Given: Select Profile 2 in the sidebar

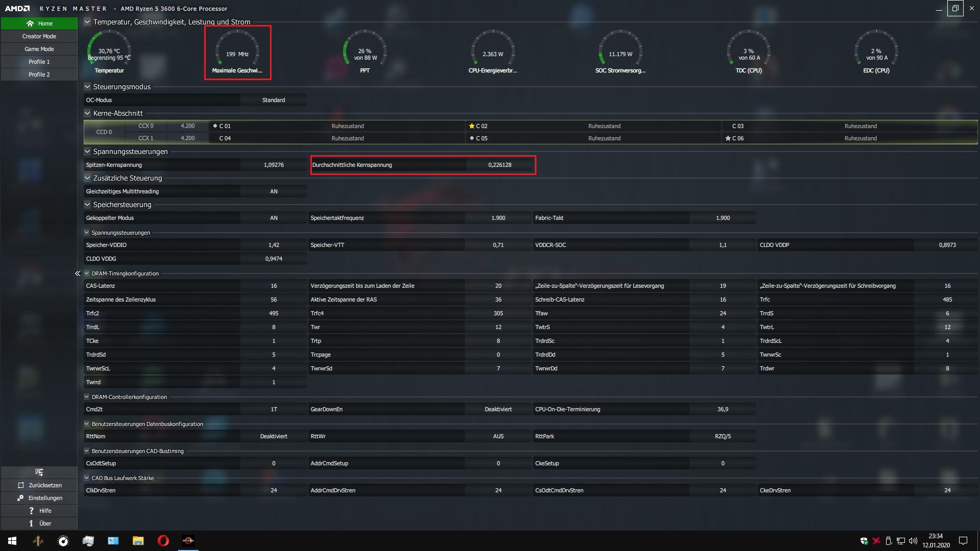Looking at the screenshot, I should click(39, 74).
